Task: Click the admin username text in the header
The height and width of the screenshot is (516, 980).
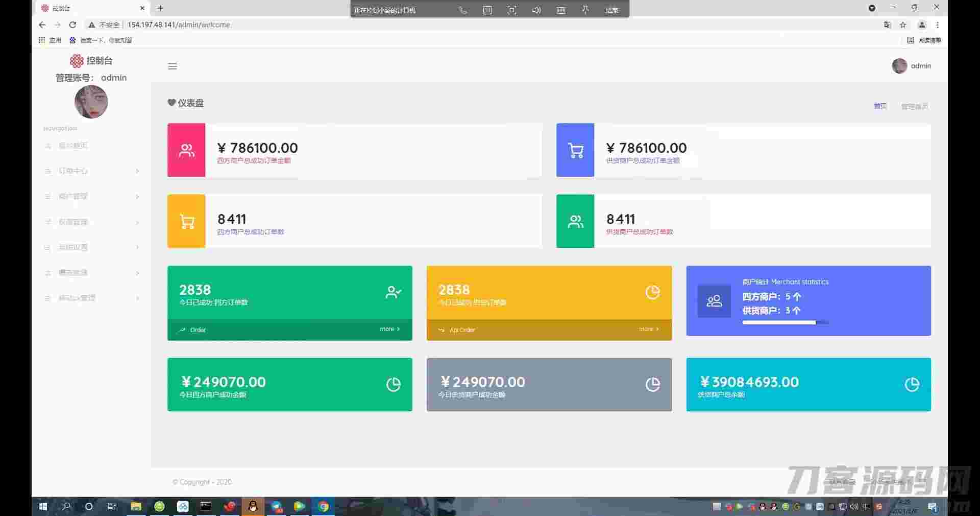Action: click(x=921, y=66)
